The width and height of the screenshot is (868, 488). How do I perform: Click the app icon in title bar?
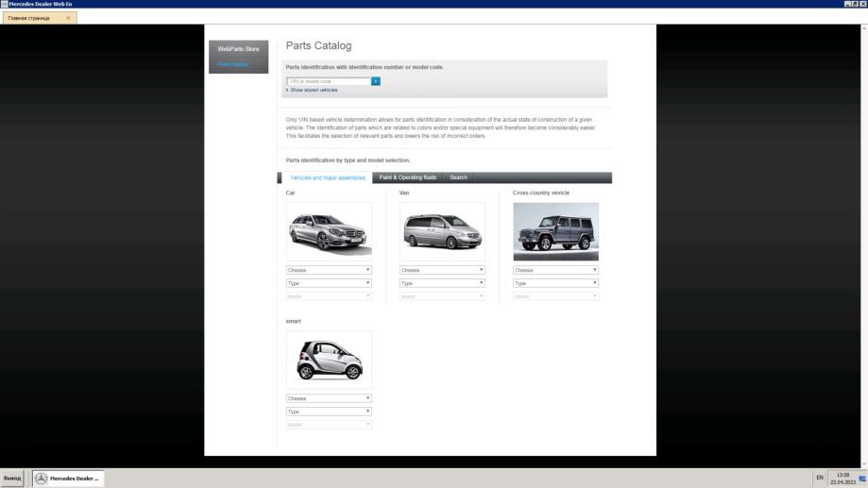(4, 4)
